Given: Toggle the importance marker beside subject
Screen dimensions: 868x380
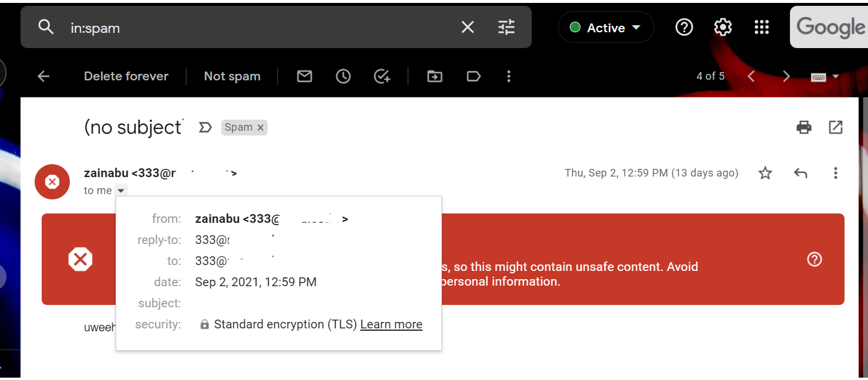Looking at the screenshot, I should [x=205, y=127].
